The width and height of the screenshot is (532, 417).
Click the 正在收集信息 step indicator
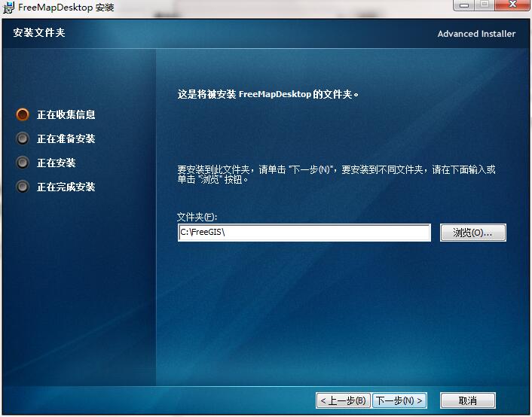click(23, 114)
